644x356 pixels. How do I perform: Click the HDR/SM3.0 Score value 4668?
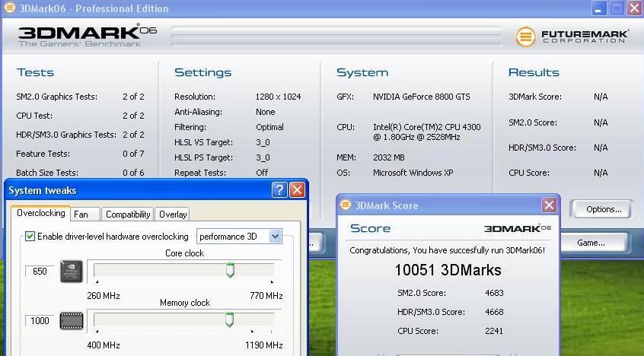[x=494, y=312]
